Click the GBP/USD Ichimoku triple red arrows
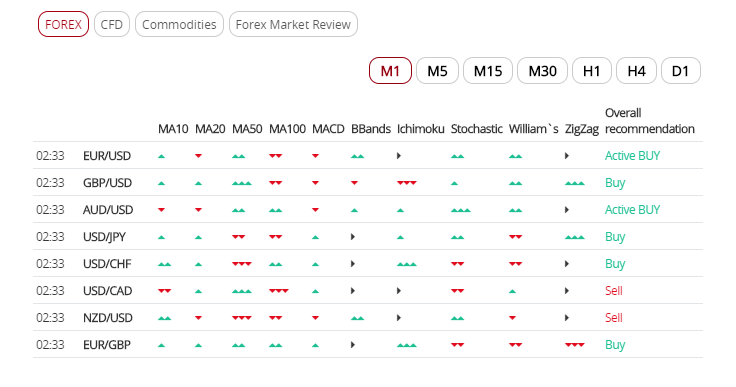 (x=406, y=183)
